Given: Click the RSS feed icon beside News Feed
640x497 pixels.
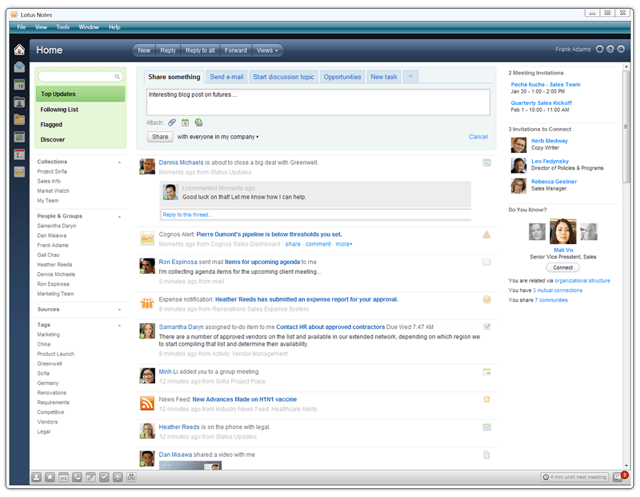Looking at the screenshot, I should [x=147, y=403].
